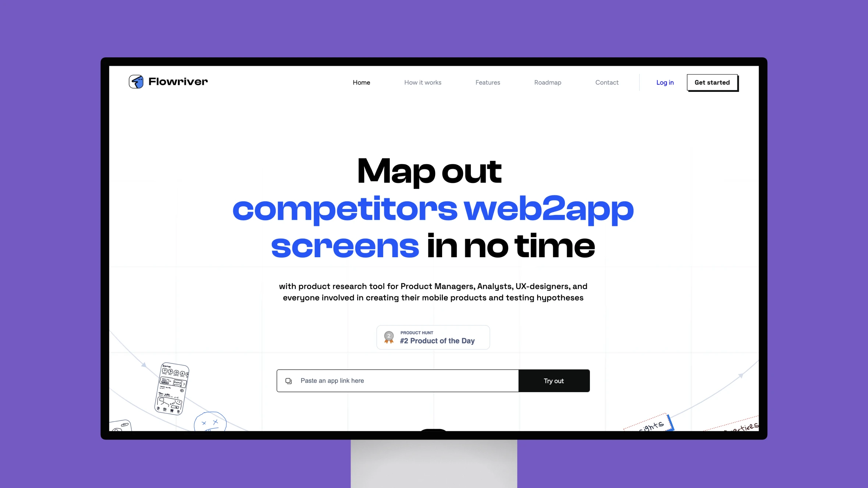Click the app link input field icon
The image size is (868, 488).
click(289, 380)
